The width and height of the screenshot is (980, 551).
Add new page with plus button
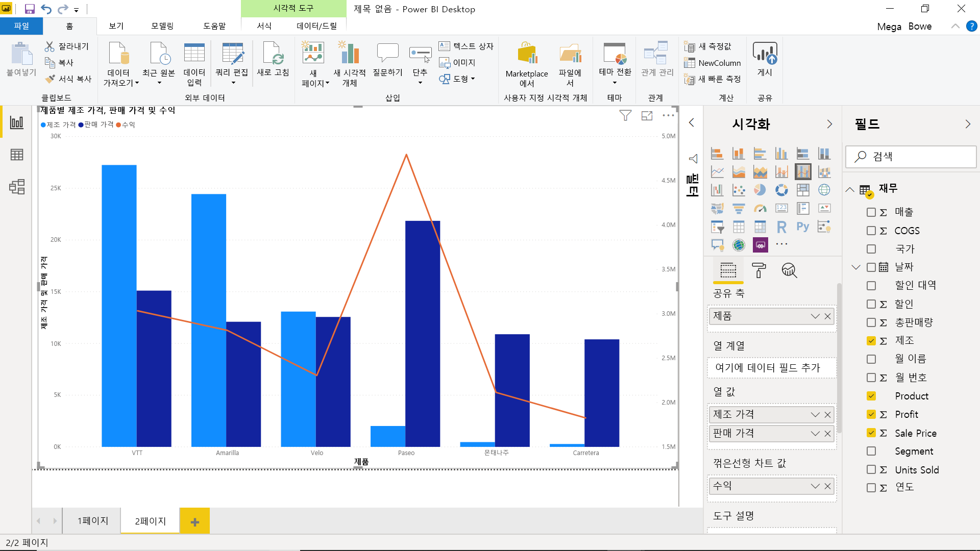[x=194, y=521]
